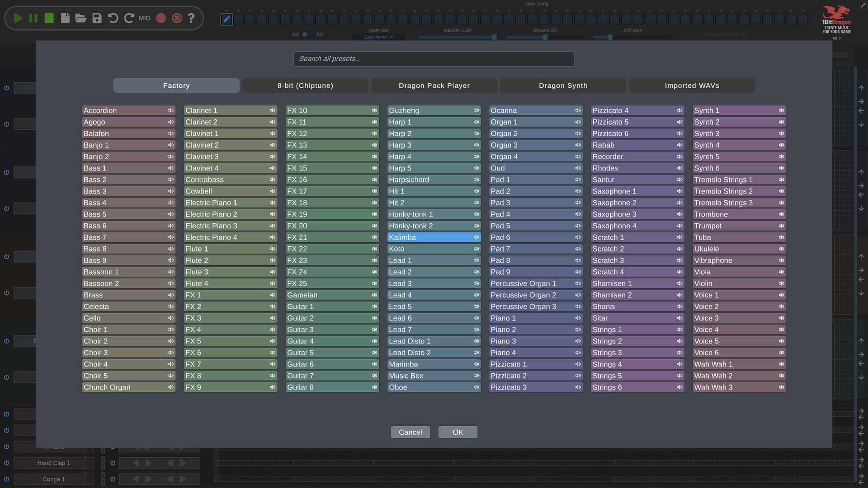Redo the last action
The width and height of the screenshot is (868, 488).
pyautogui.click(x=129, y=18)
